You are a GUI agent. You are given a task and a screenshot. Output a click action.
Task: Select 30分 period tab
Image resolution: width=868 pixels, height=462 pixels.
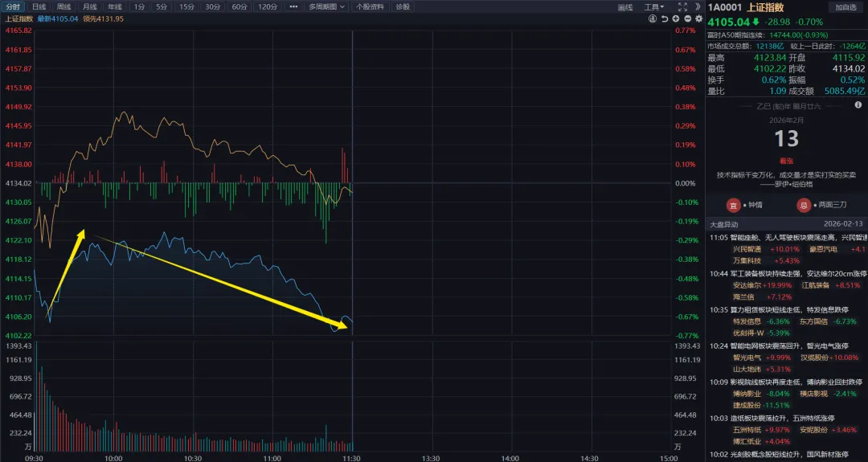tap(212, 6)
